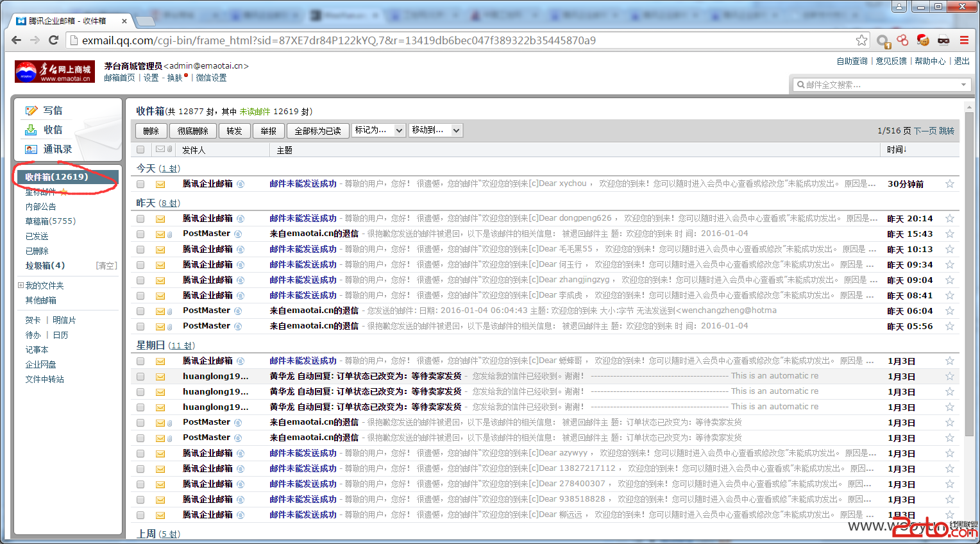Viewport: 980px width, 544px height.
Task: Click the Maotai mall logo
Action: coord(55,72)
